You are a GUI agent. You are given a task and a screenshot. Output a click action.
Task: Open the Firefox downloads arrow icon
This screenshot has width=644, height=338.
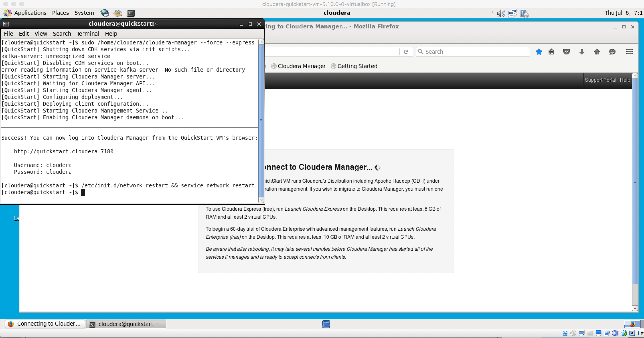[x=582, y=52]
